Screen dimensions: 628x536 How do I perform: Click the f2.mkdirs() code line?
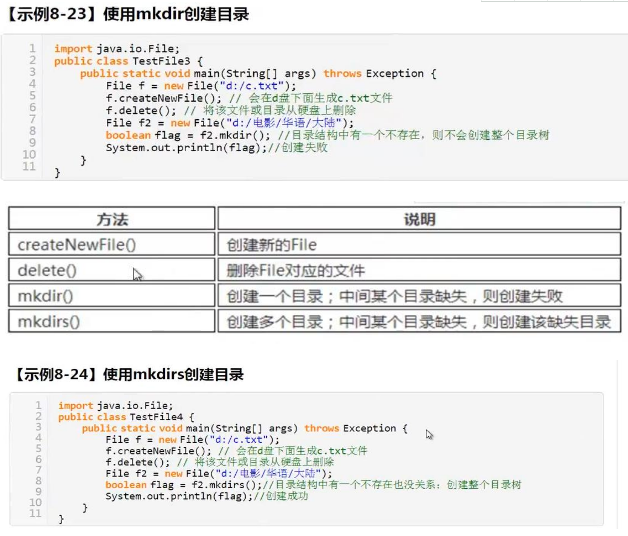coord(313,485)
